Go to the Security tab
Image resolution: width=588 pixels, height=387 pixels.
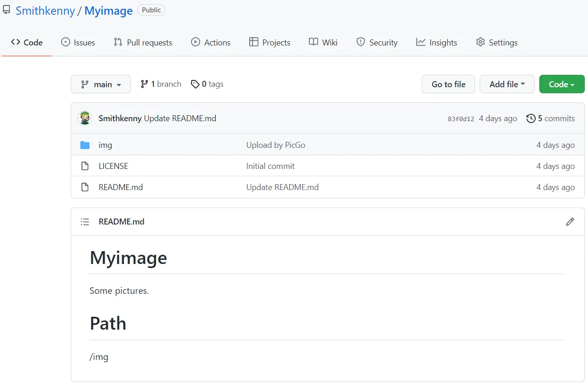click(x=377, y=42)
